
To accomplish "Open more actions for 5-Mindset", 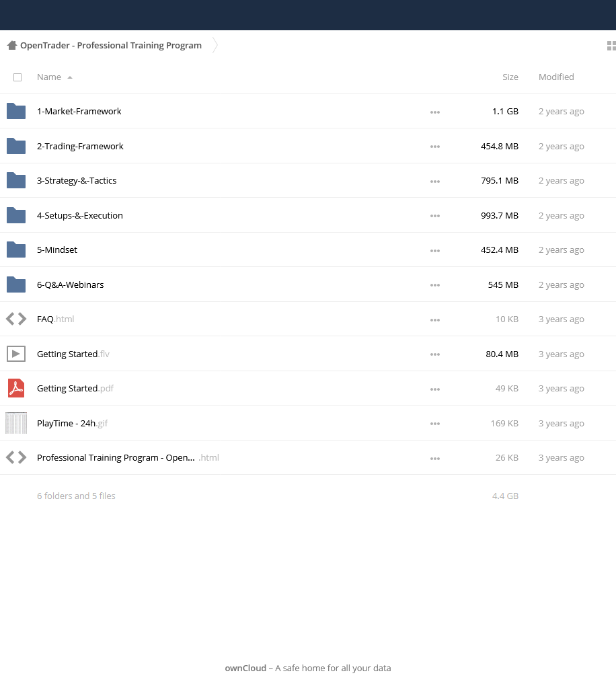I will point(435,251).
